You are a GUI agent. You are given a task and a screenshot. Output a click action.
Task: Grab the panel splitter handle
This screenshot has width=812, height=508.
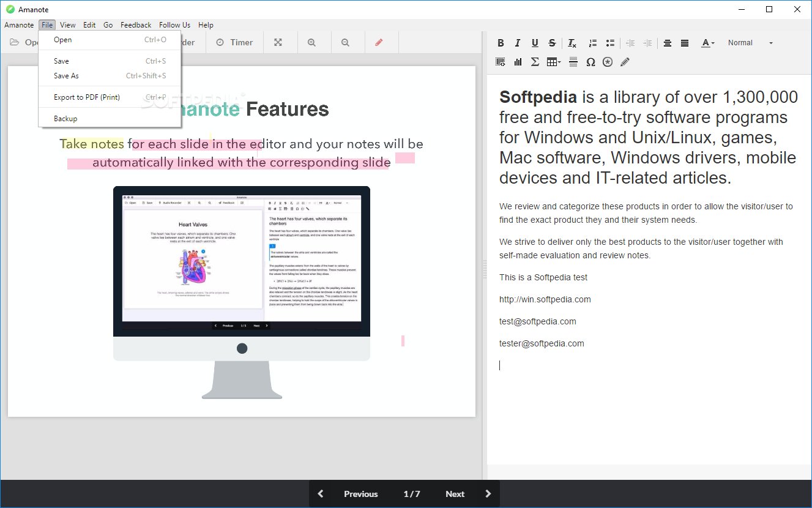coord(485,270)
